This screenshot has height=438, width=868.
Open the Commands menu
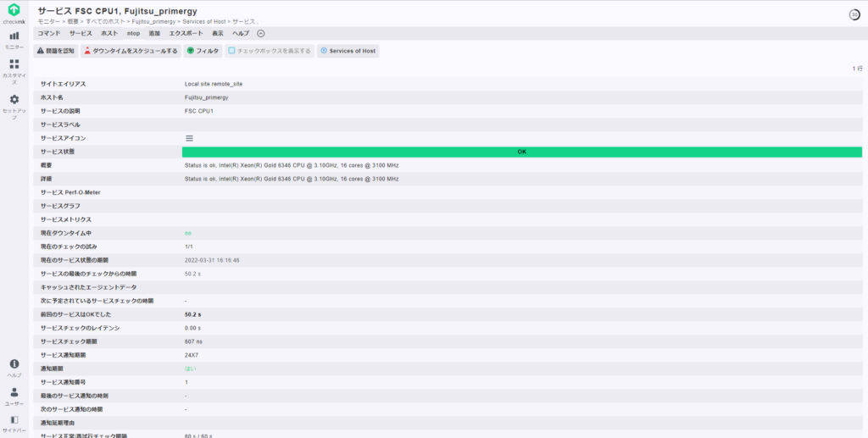tap(48, 33)
